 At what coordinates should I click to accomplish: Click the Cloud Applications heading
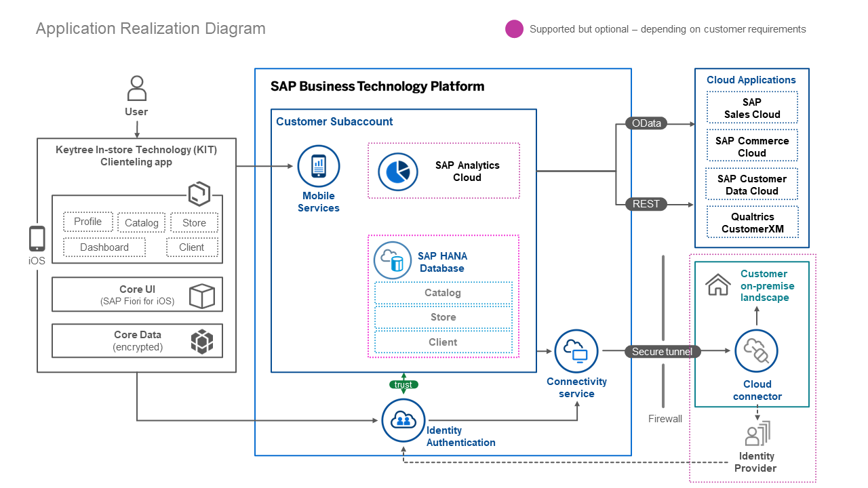(x=751, y=80)
